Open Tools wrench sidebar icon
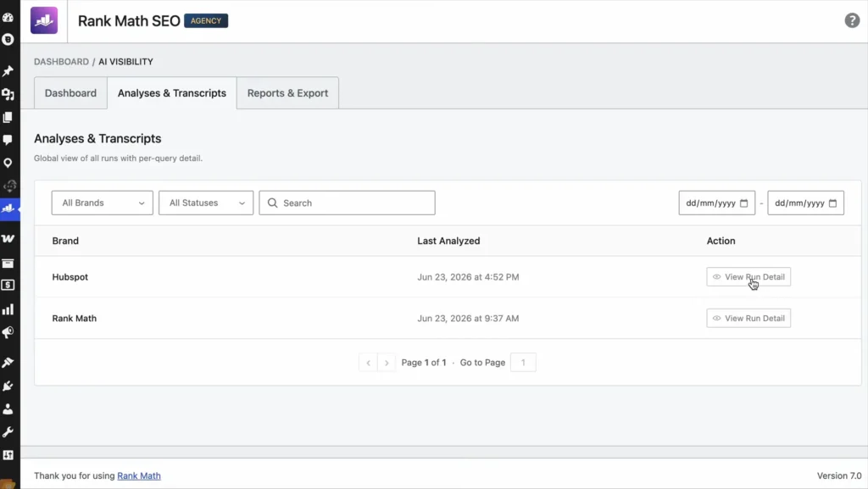The image size is (868, 489). click(8, 432)
